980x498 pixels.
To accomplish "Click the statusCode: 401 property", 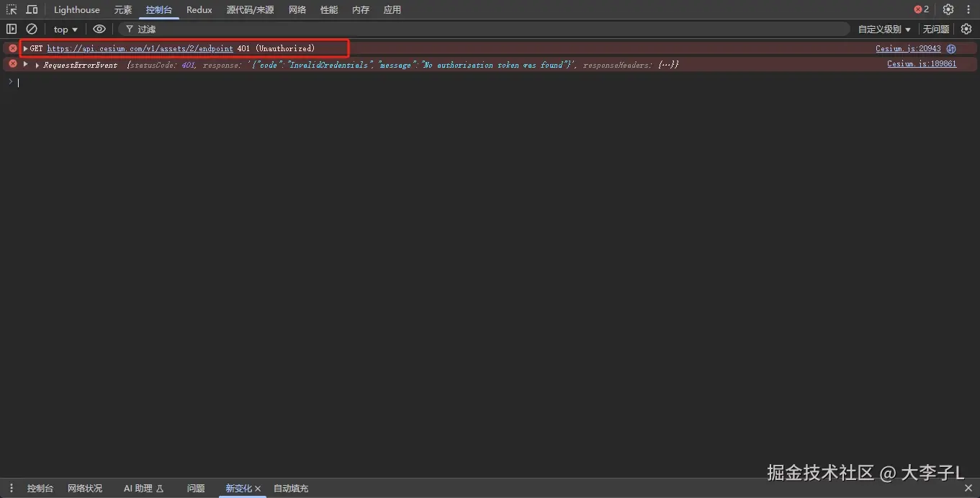I will pyautogui.click(x=162, y=65).
